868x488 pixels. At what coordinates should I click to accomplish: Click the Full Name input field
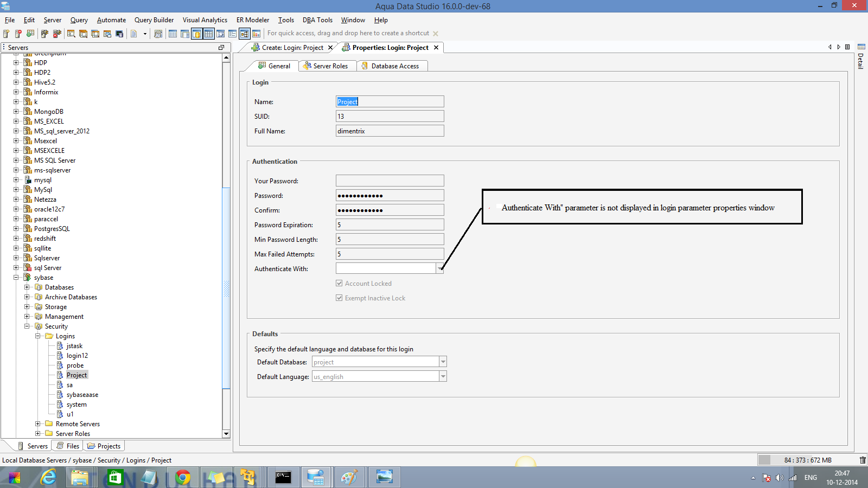pyautogui.click(x=390, y=131)
